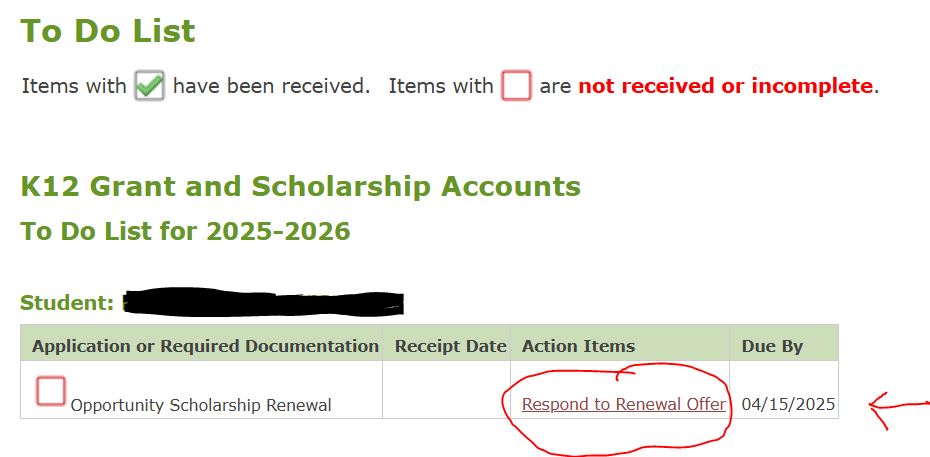
Task: Click the green checkmark received icon
Action: tap(150, 87)
